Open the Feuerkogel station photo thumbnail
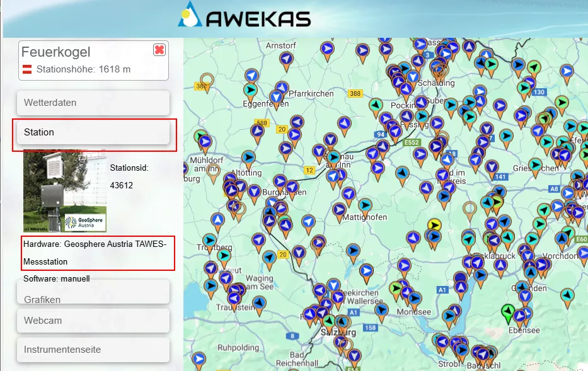Viewport: 588px width, 371px height. coord(65,191)
